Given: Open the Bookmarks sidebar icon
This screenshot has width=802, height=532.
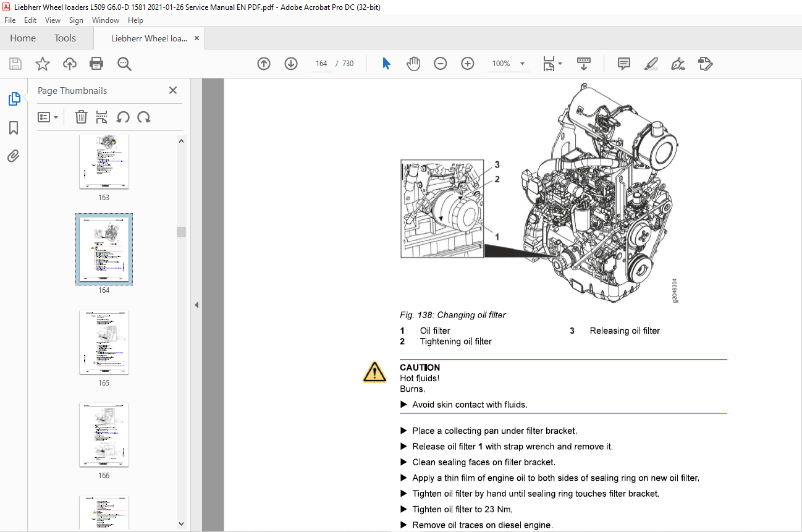Looking at the screenshot, I should 14,128.
